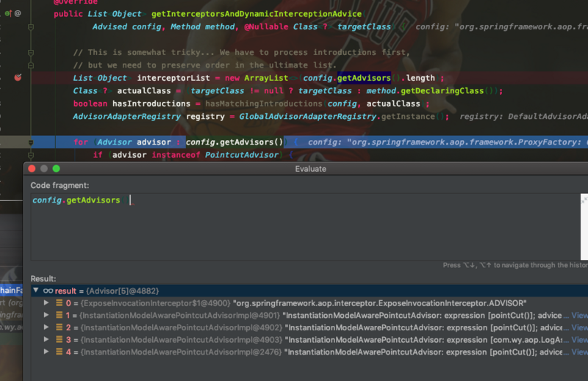
Task: Click the array element icon of entry 3
Action: click(x=60, y=339)
